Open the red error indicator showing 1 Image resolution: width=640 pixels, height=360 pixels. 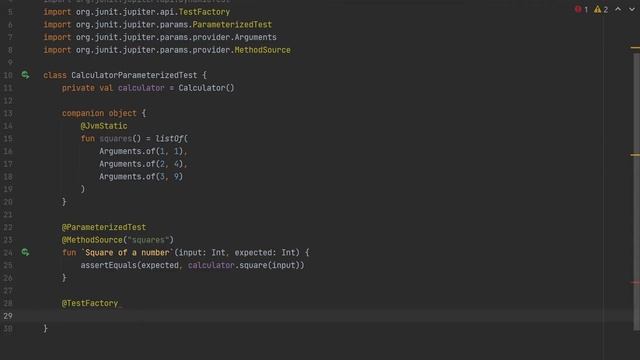tap(581, 9)
